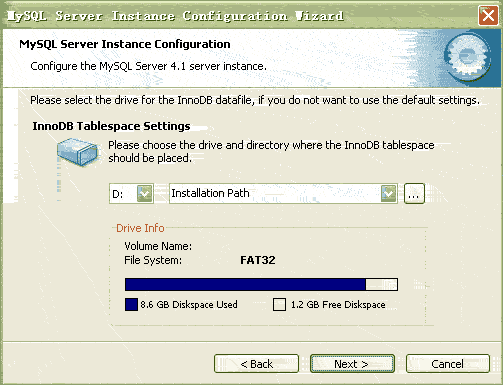This screenshot has width=503, height=385.
Task: Close the wizard with the red X
Action: click(488, 15)
